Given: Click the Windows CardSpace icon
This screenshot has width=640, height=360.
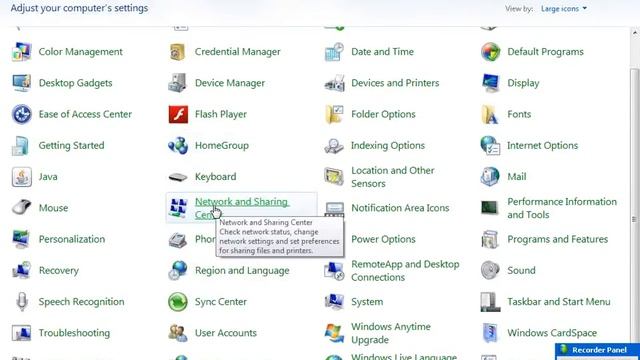Looking at the screenshot, I should [490, 333].
